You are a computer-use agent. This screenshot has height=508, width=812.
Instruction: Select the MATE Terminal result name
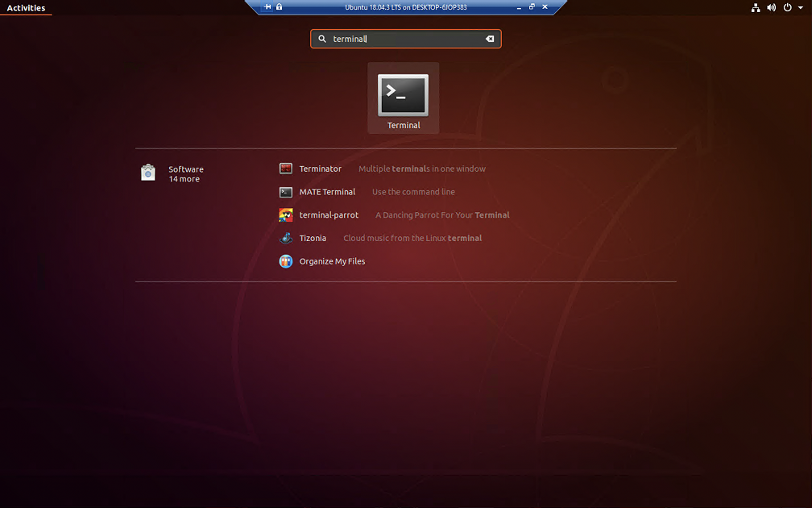(x=327, y=192)
